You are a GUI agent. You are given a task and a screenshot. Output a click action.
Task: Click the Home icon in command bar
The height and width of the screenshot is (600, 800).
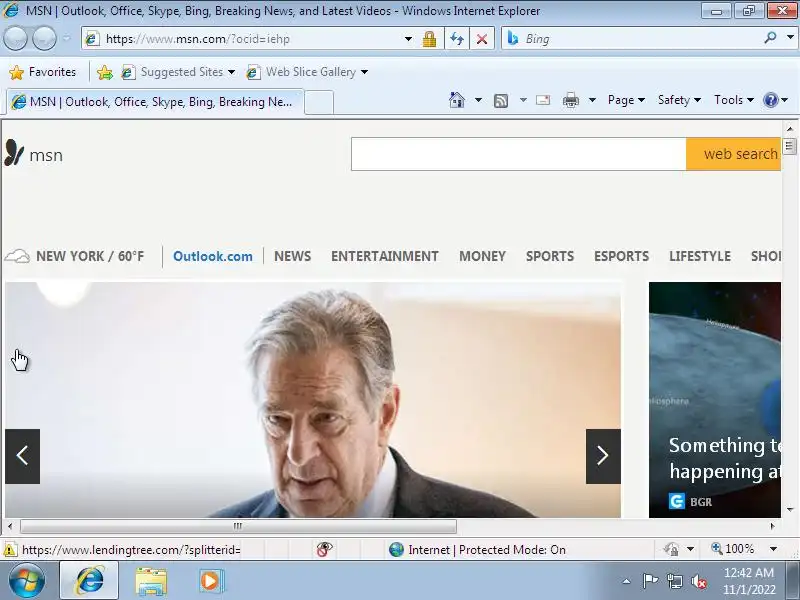(x=457, y=100)
